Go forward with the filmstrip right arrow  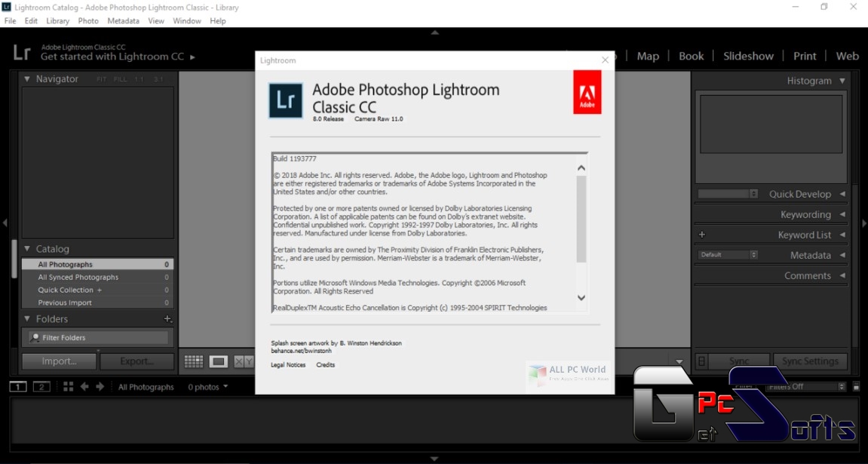(100, 386)
